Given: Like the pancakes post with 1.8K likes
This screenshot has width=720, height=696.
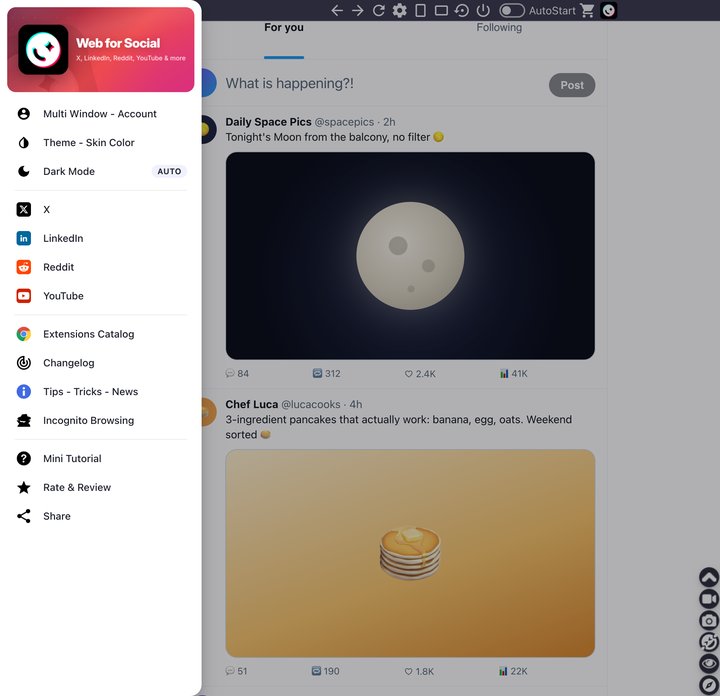Looking at the screenshot, I should tap(419, 671).
